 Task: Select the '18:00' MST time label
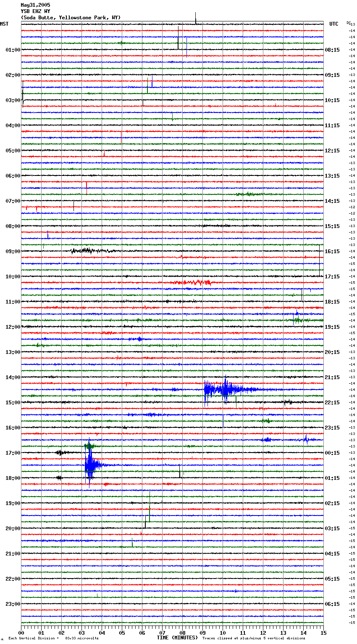(13, 478)
